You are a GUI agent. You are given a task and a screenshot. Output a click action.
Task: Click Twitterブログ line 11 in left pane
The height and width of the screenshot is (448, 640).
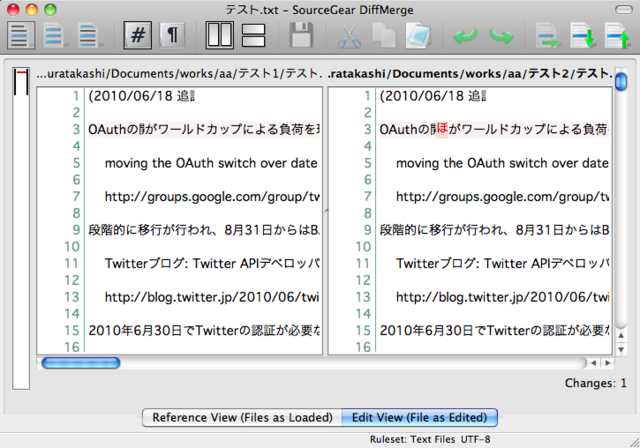(212, 264)
